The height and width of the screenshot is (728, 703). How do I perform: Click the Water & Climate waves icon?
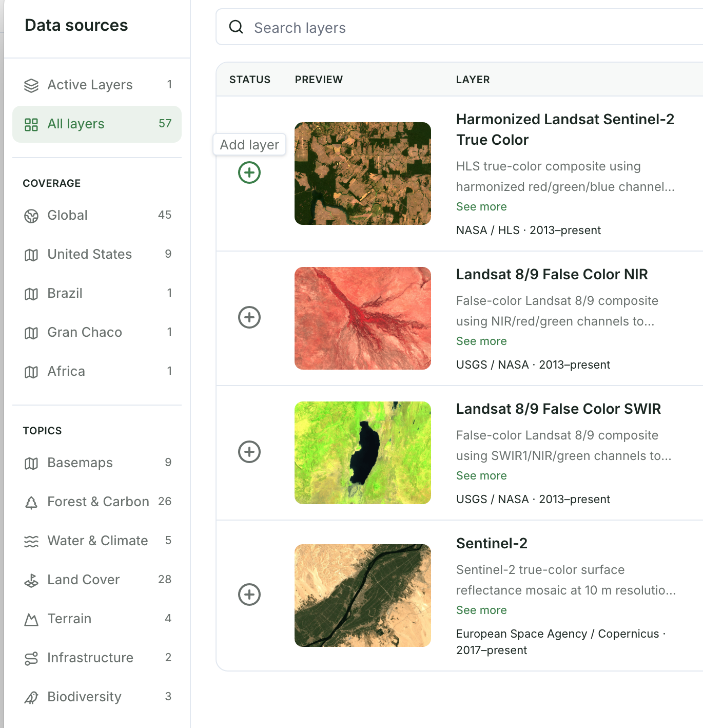pyautogui.click(x=31, y=541)
